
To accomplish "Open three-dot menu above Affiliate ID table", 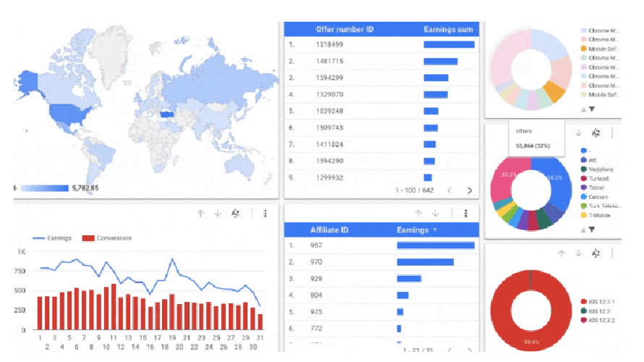I will pos(466,214).
